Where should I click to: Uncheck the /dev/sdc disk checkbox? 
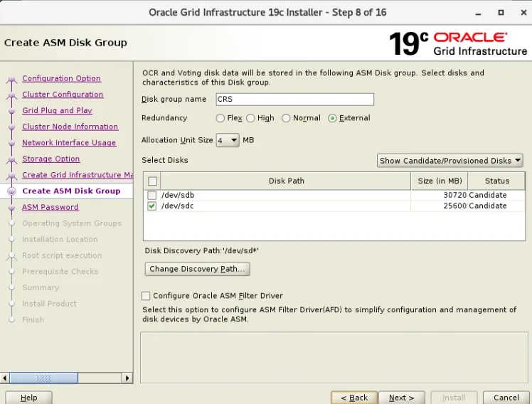tap(151, 206)
